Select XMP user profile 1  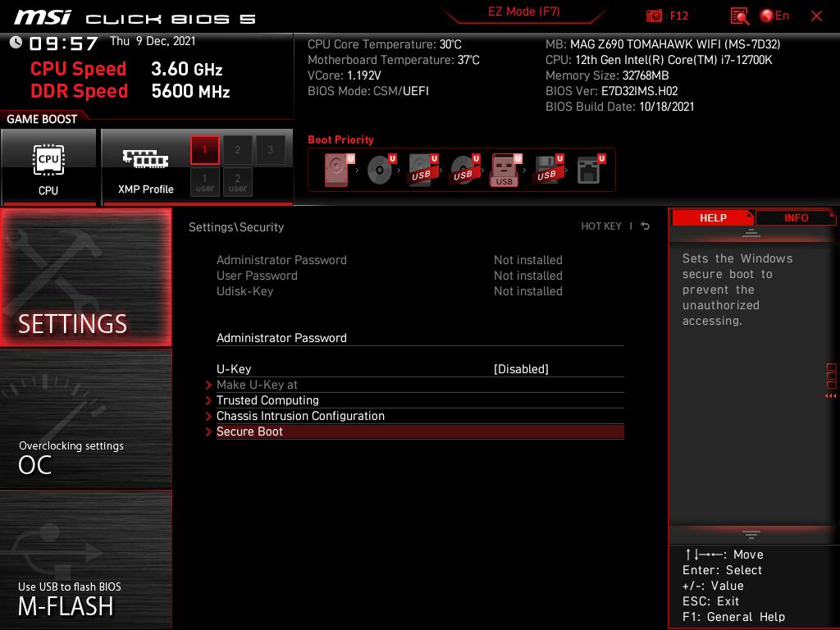(204, 182)
